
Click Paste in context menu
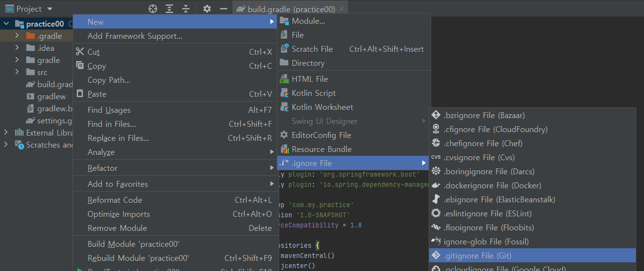point(175,94)
